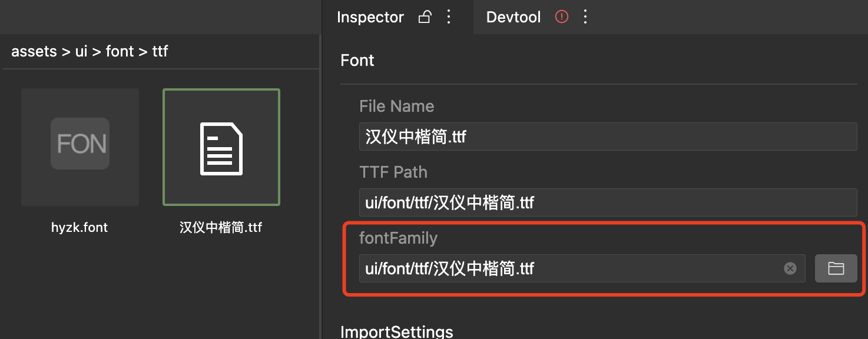Click the TTF Path input field

(608, 202)
